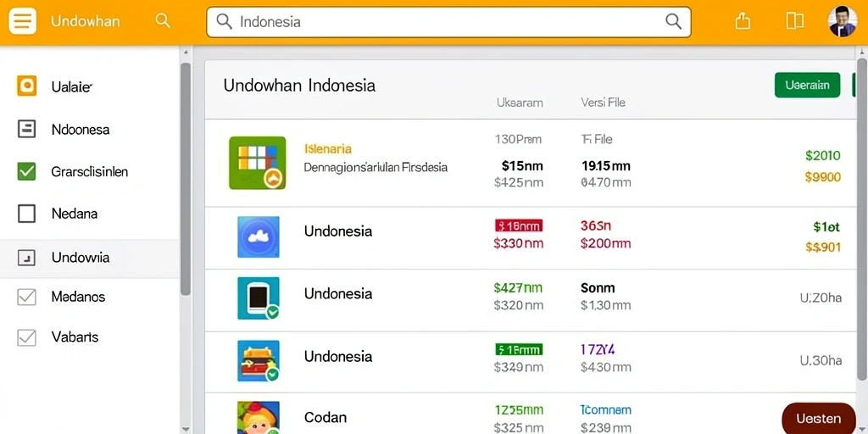Screen dimensions: 868x434
Task: Click the Ndoonesa list icon in sidebar
Action: (x=26, y=129)
